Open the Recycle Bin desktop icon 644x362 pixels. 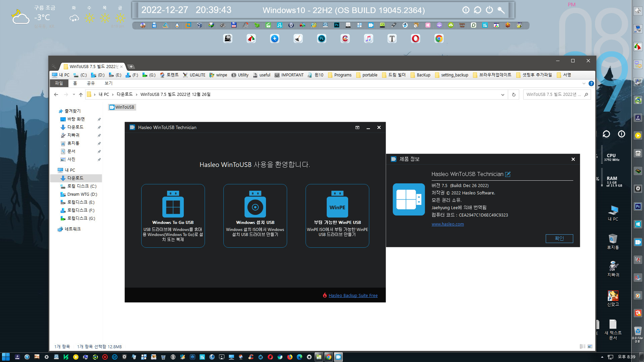[x=613, y=241]
